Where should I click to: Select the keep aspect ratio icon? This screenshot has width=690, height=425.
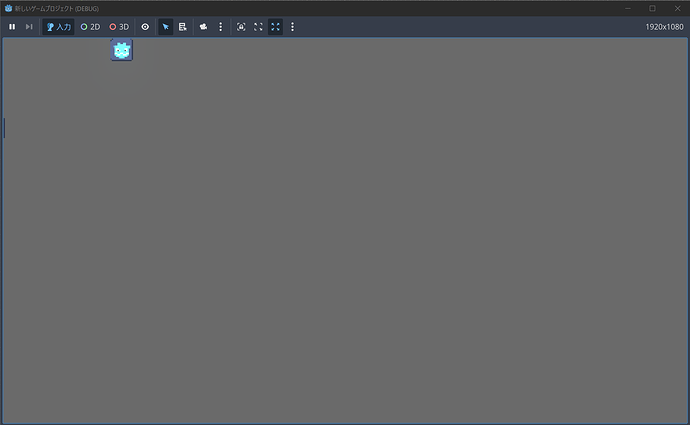click(258, 26)
